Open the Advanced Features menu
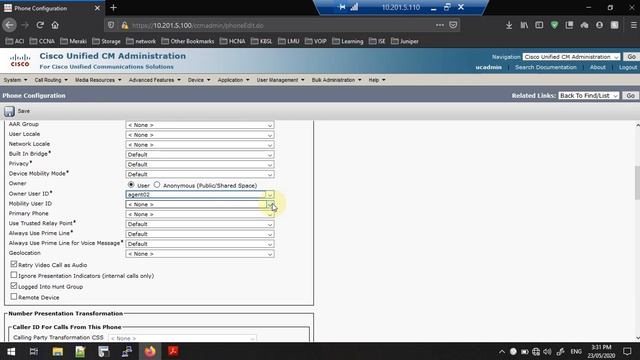640x360 pixels. (x=154, y=80)
